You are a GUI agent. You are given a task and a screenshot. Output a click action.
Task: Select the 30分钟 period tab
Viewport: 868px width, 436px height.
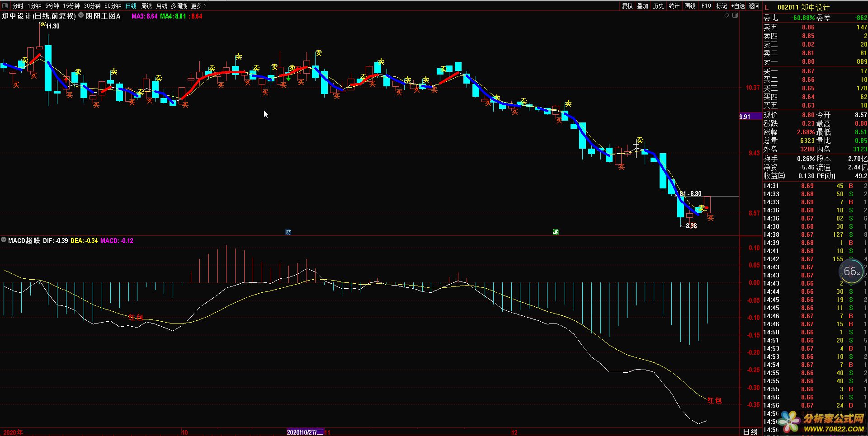tap(92, 6)
